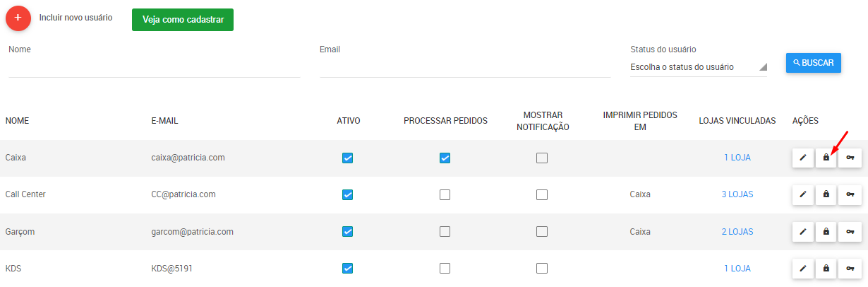This screenshot has width=868, height=287.
Task: Edit the Caixa user with pencil icon
Action: tap(803, 158)
